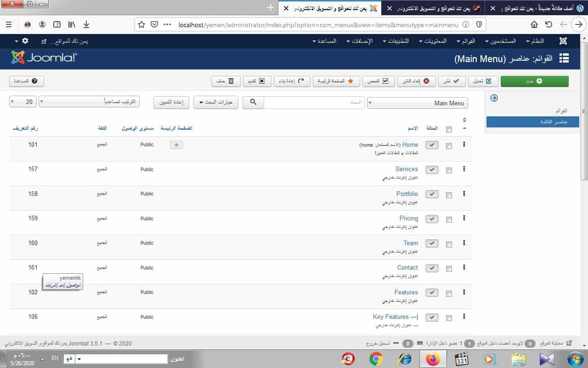Tick the select-all checkbox in the table header
The width and height of the screenshot is (588, 368).
pyautogui.click(x=449, y=129)
